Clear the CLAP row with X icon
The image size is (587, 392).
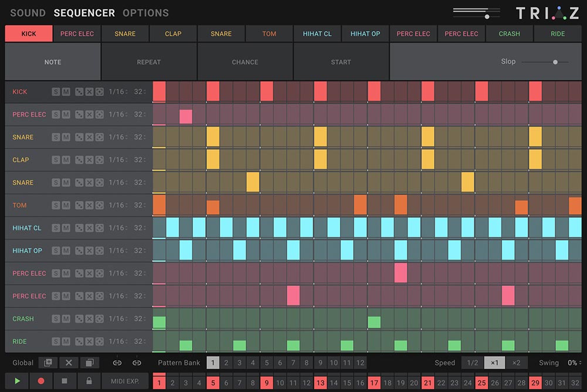pyautogui.click(x=89, y=160)
